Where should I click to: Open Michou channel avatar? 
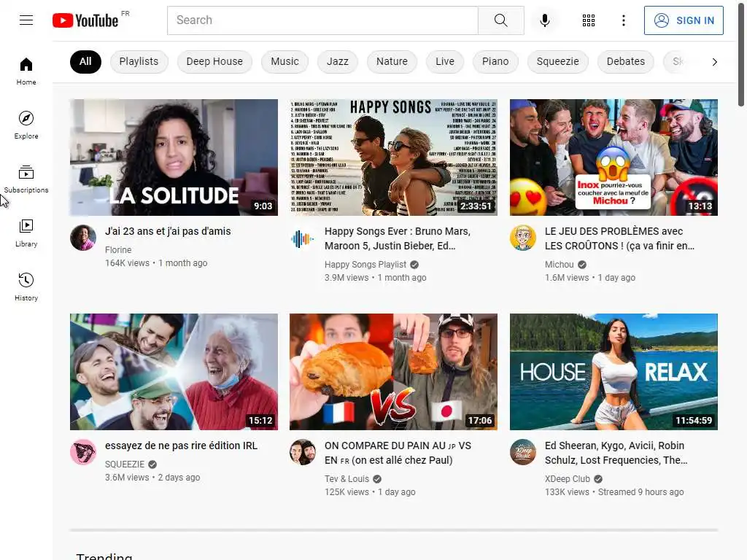(x=522, y=238)
